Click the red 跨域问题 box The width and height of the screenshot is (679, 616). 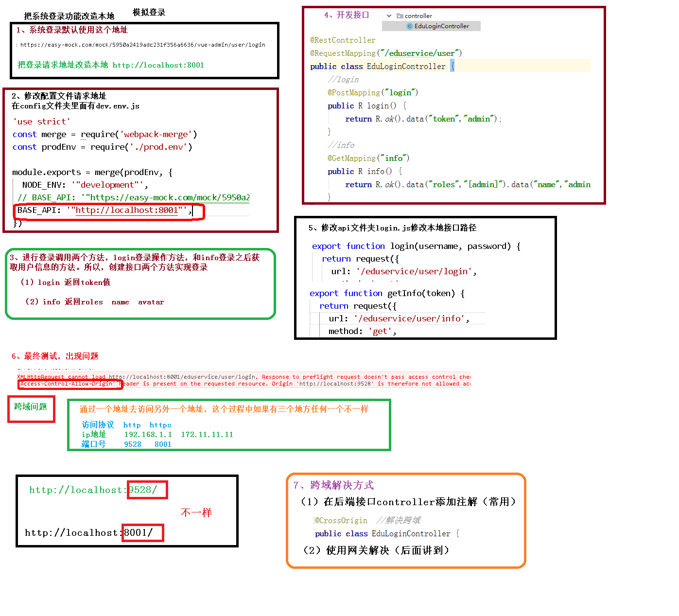tap(31, 409)
